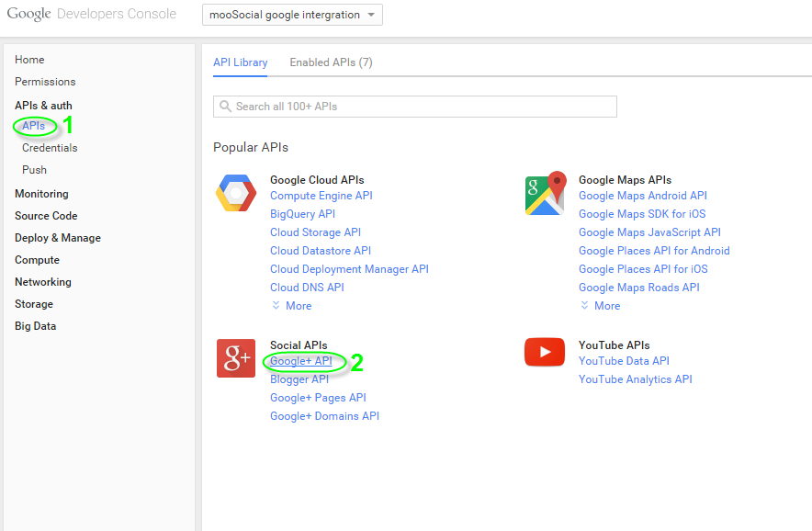Screen dimensions: 812x531
Task: Click the Google Cloud APIs heading
Action: [x=317, y=180]
